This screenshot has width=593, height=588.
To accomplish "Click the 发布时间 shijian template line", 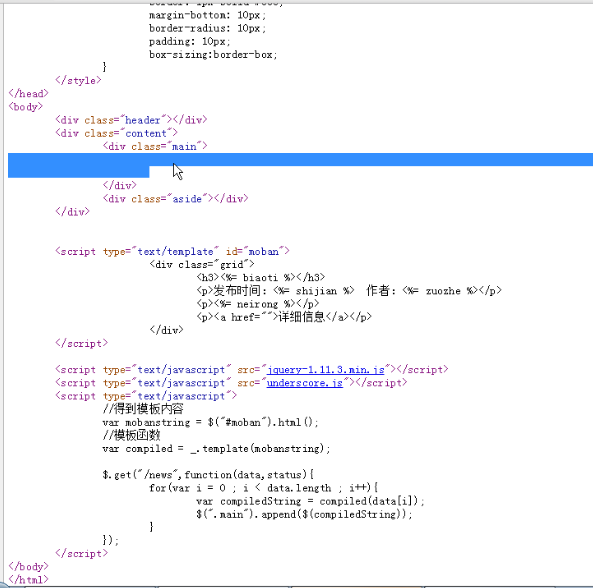I will (349, 291).
